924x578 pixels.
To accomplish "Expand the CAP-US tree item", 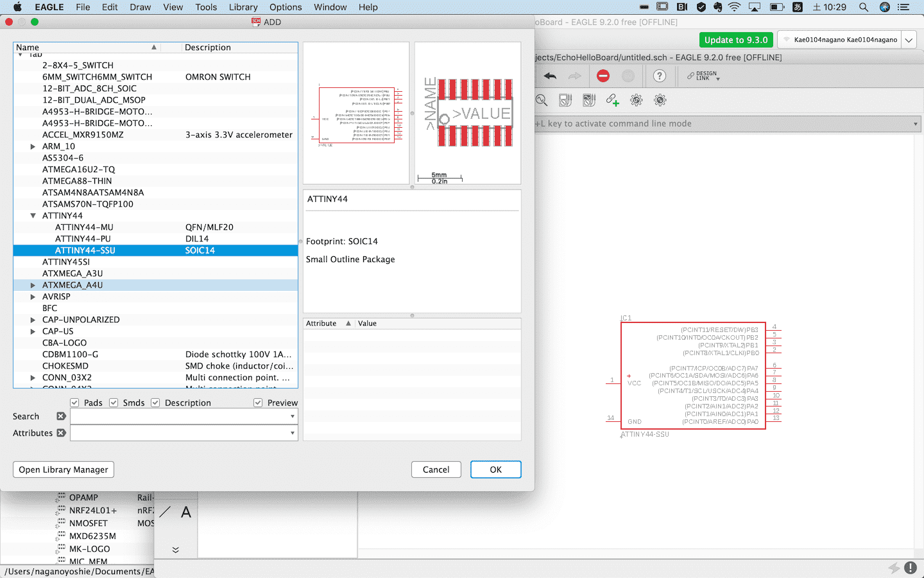I will point(33,331).
